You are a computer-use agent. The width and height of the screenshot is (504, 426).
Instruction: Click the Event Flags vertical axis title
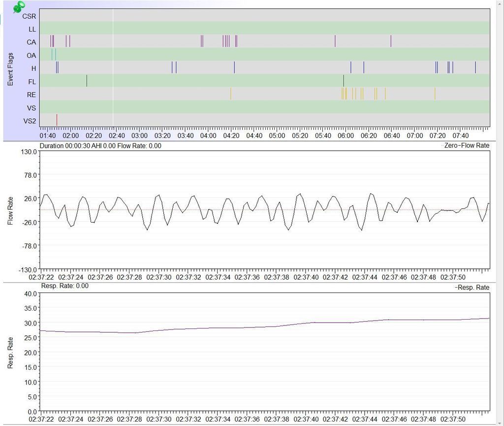coord(10,69)
